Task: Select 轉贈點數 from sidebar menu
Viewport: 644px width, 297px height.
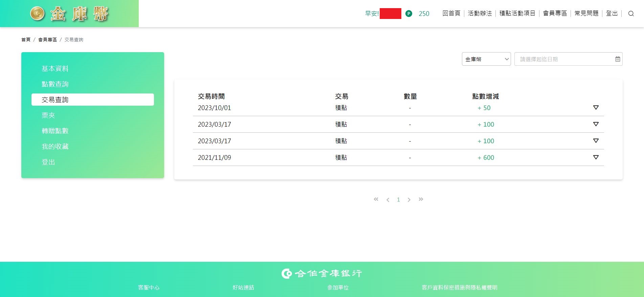Action: tap(55, 131)
